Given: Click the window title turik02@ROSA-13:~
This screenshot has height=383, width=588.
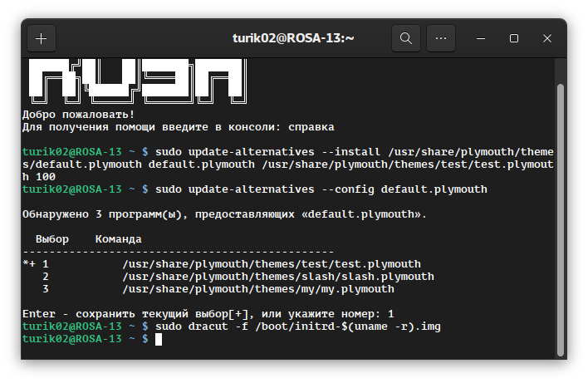Looking at the screenshot, I should click(x=293, y=38).
